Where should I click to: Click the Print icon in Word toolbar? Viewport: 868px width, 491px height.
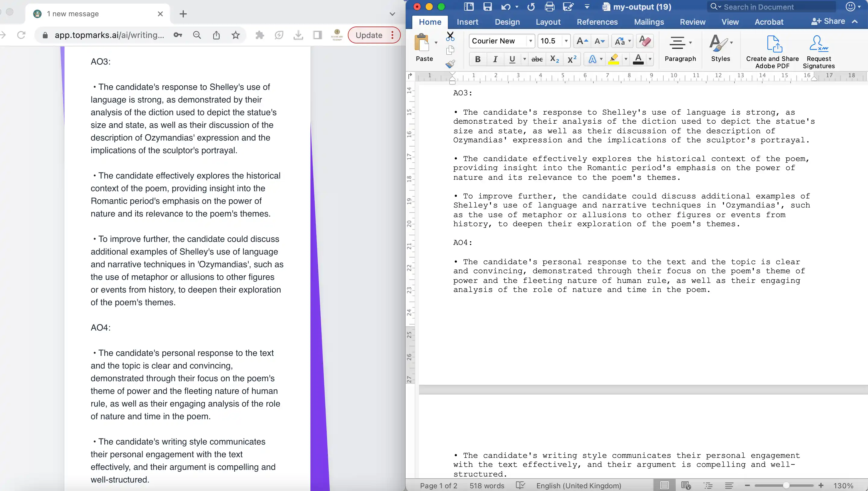coord(549,7)
